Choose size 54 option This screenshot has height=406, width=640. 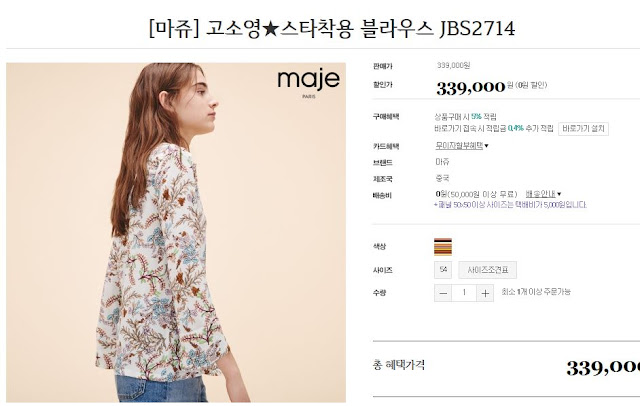[443, 270]
